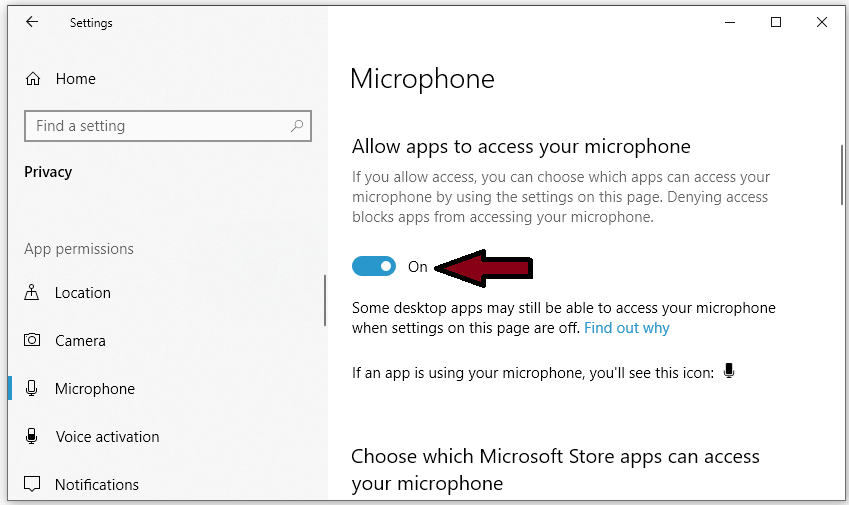Image resolution: width=849 pixels, height=505 pixels.
Task: Maximize the Settings window
Action: click(x=776, y=22)
